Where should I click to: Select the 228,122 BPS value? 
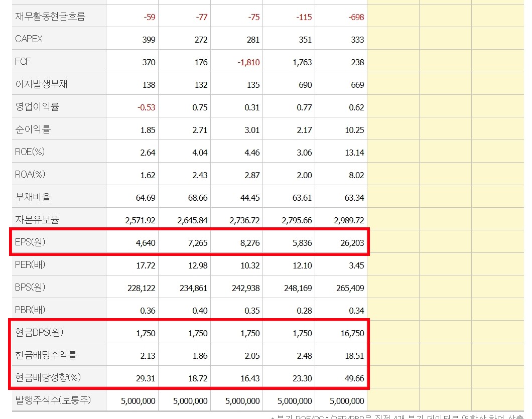tap(142, 288)
